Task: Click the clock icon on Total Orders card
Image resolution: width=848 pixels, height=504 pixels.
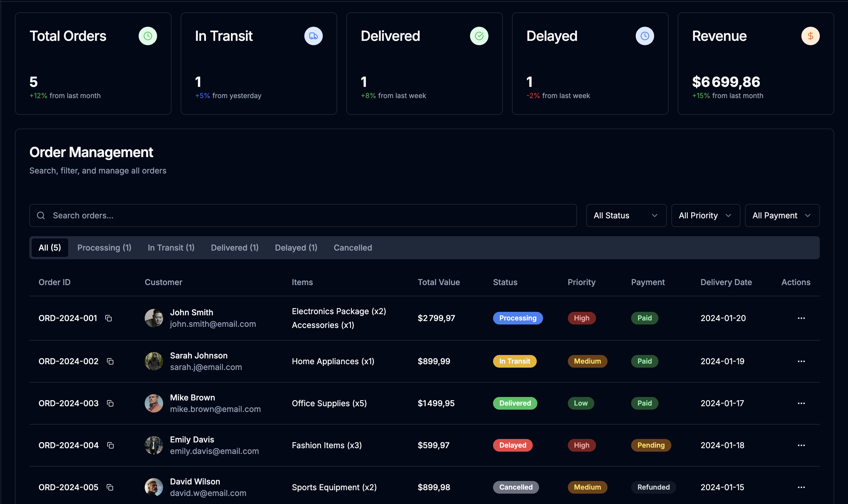Action: click(x=148, y=36)
